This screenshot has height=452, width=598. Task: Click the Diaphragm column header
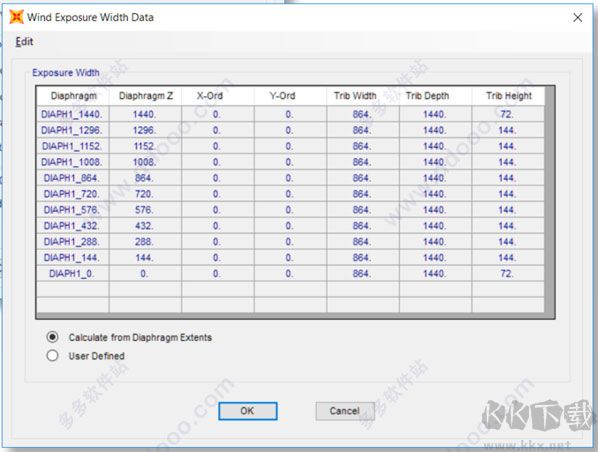[73, 96]
